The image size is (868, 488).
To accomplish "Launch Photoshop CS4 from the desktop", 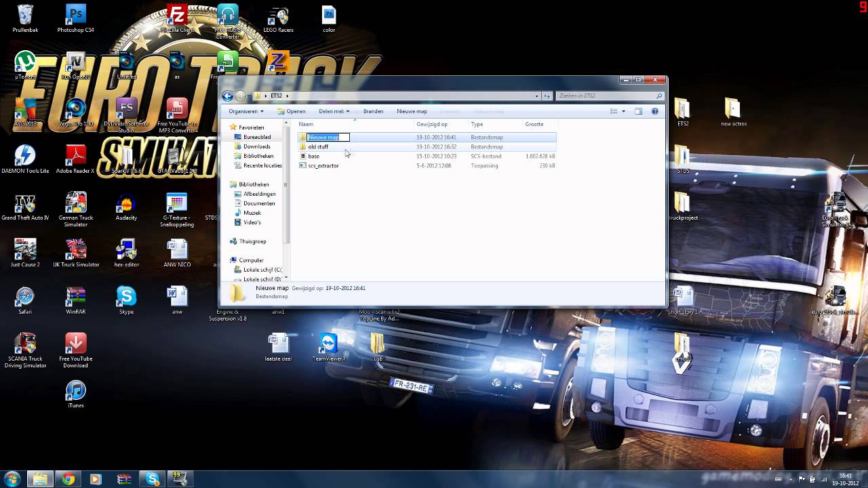I will pyautogui.click(x=75, y=18).
